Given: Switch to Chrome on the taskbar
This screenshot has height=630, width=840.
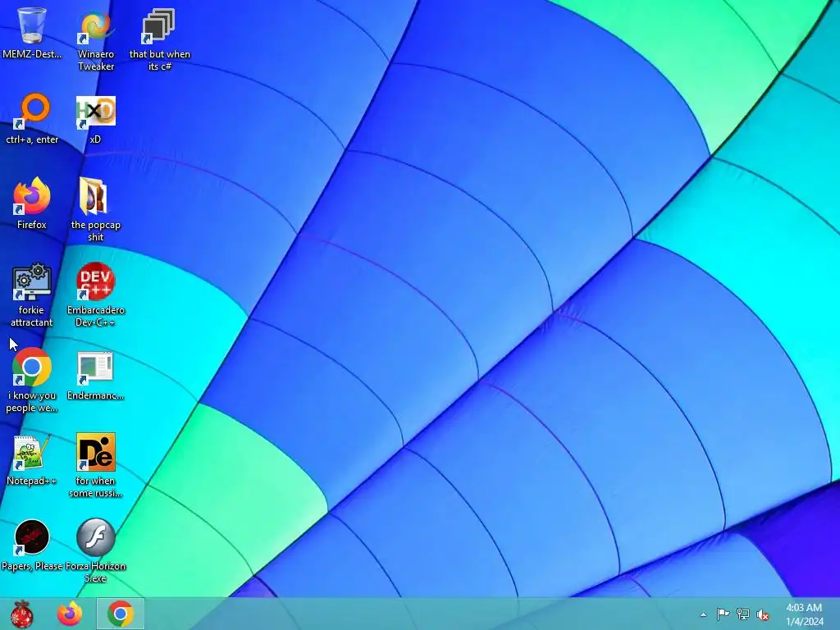Looking at the screenshot, I should [x=121, y=614].
